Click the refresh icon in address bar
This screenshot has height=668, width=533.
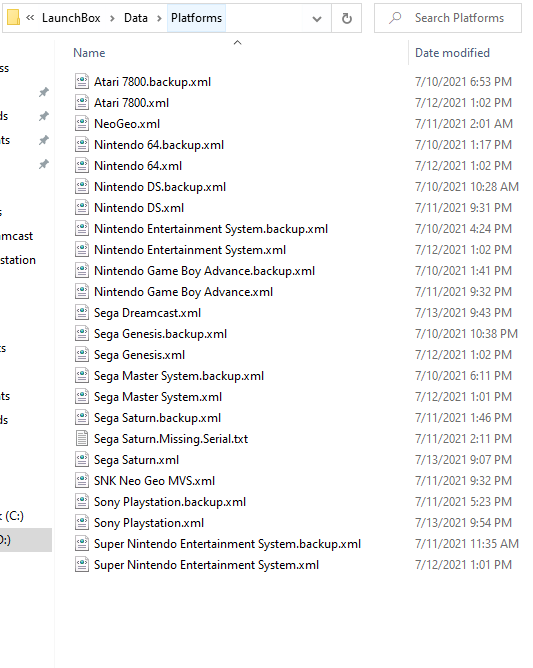pyautogui.click(x=347, y=18)
